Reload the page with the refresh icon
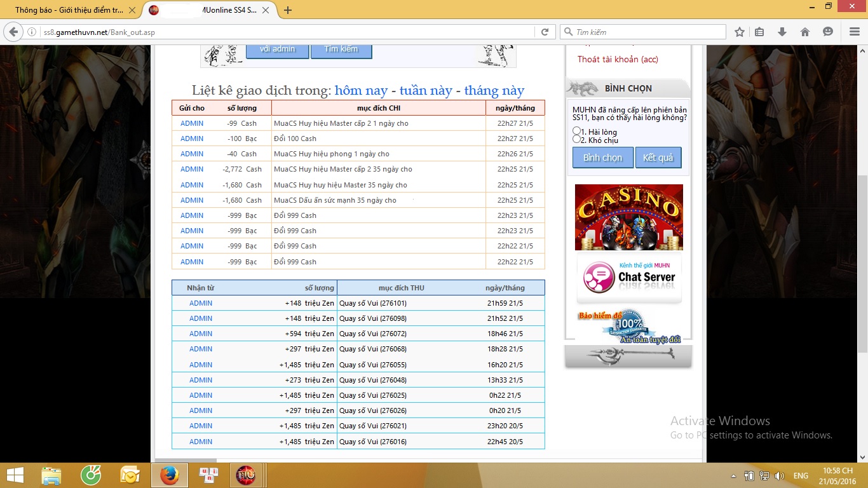868x488 pixels. (x=545, y=32)
